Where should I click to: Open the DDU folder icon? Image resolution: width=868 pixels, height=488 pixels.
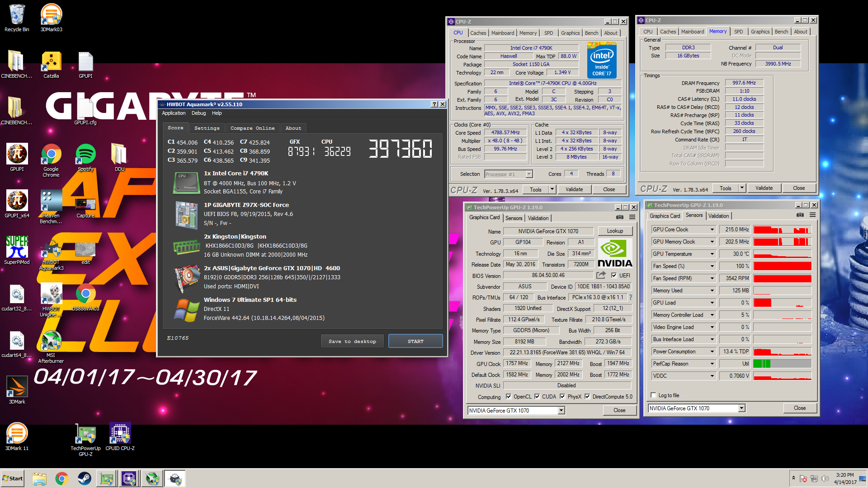119,158
